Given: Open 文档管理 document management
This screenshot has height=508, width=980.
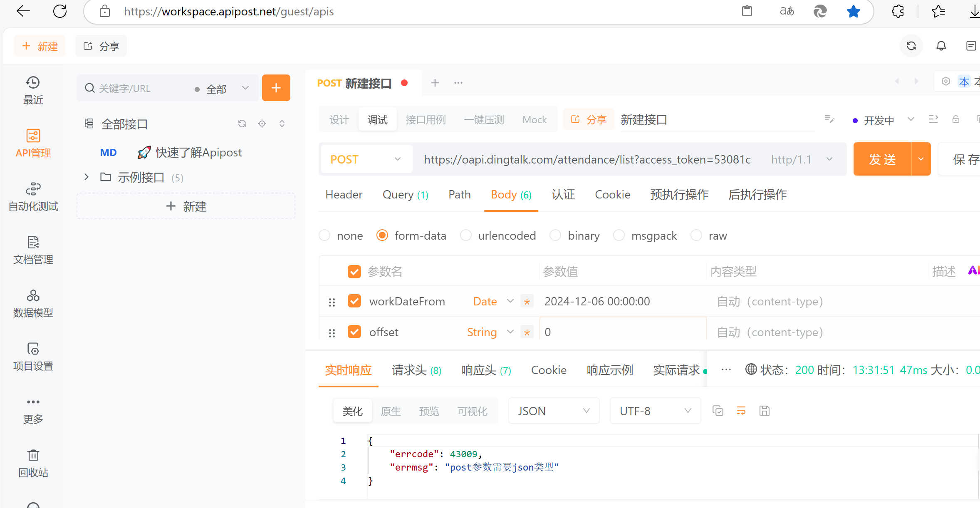Looking at the screenshot, I should (x=33, y=250).
